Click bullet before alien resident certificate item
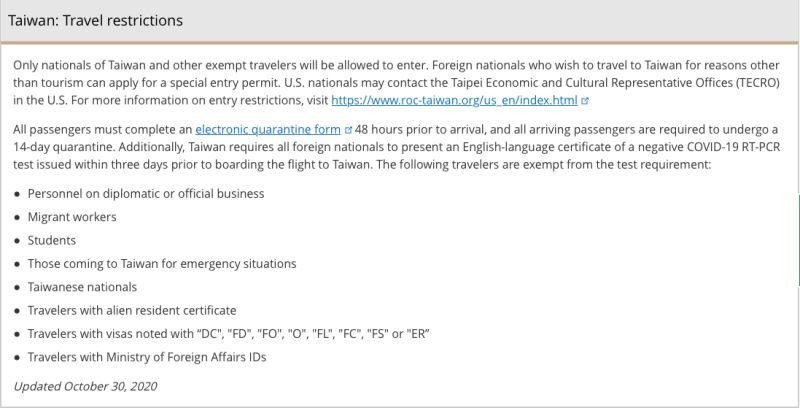Viewport: 800px width, 408px height. pyautogui.click(x=18, y=311)
